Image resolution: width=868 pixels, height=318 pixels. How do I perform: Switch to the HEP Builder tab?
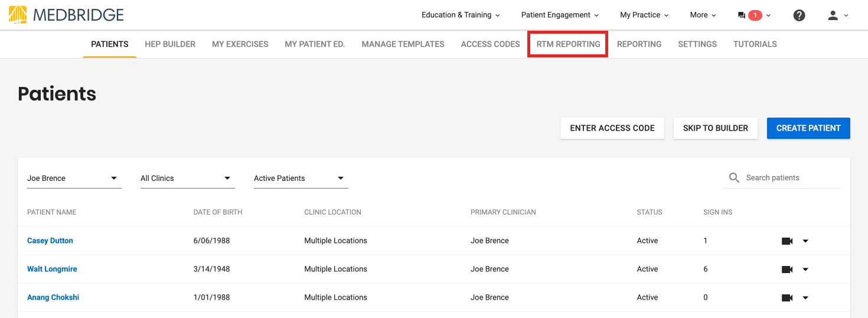(x=170, y=44)
